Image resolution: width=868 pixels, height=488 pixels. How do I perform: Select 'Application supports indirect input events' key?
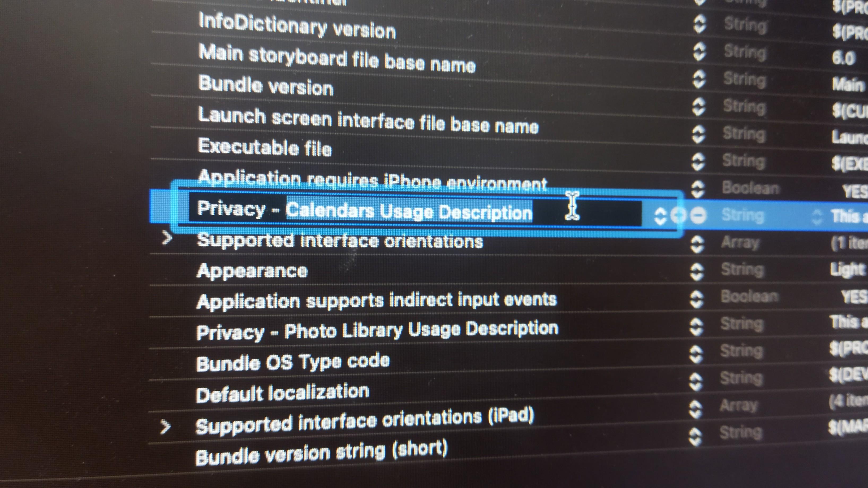click(x=376, y=300)
